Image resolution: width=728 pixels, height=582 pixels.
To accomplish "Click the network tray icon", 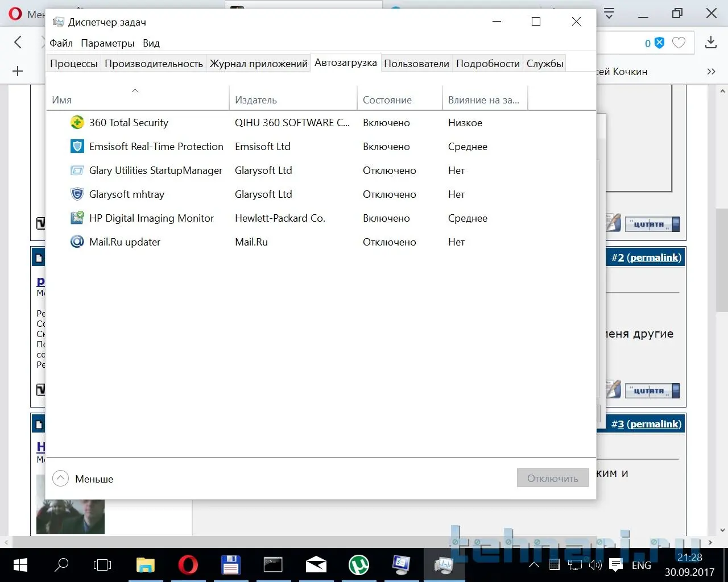I will tap(575, 565).
